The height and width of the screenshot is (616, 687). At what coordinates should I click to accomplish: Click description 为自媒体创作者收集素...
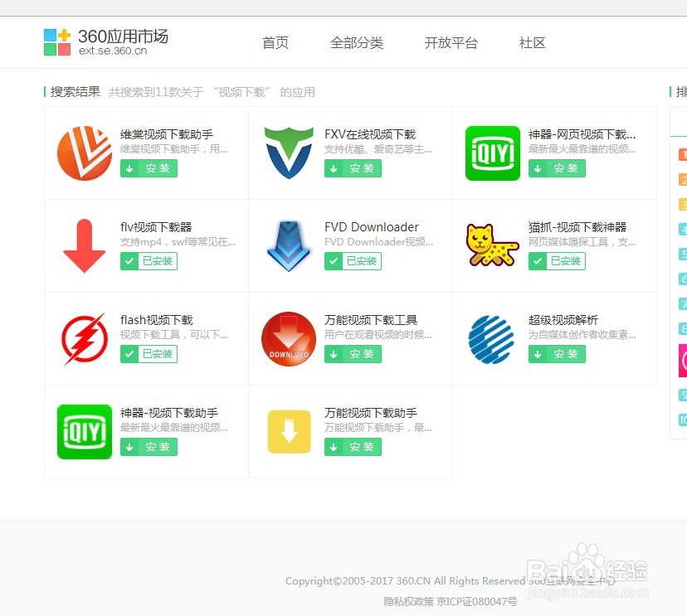582,334
